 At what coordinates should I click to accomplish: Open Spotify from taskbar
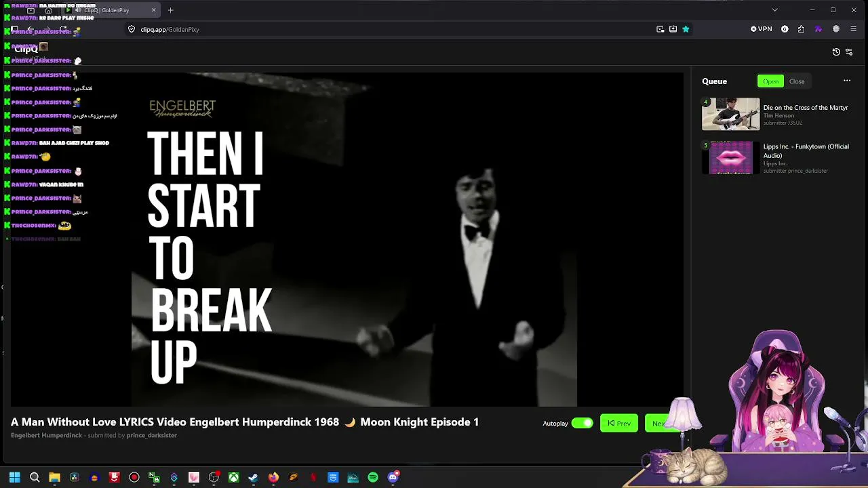[373, 477]
